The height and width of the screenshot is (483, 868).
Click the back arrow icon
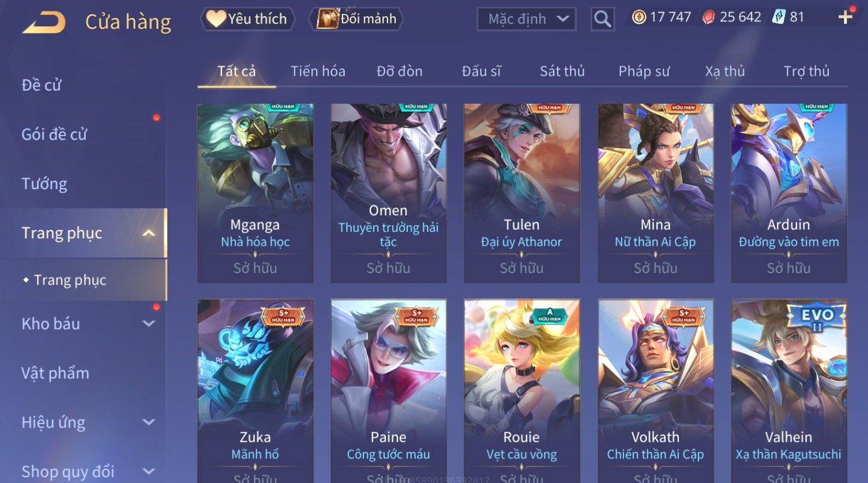coord(44,22)
